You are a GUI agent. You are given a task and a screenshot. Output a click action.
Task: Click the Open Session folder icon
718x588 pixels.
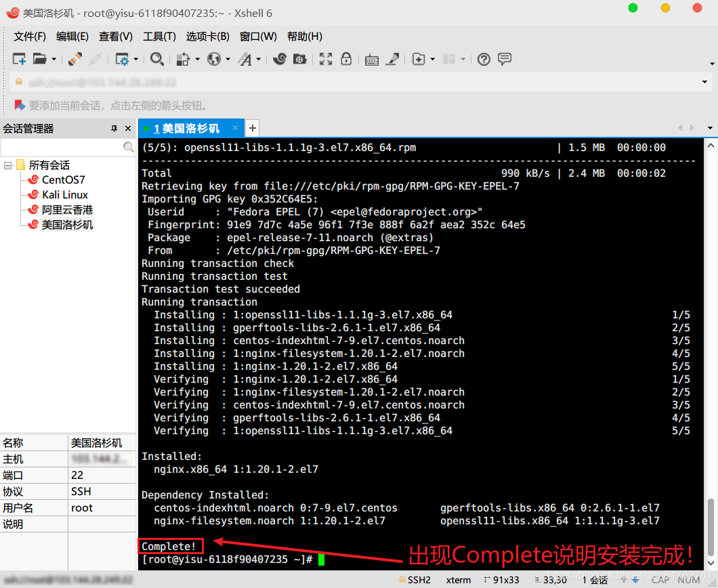tap(40, 59)
